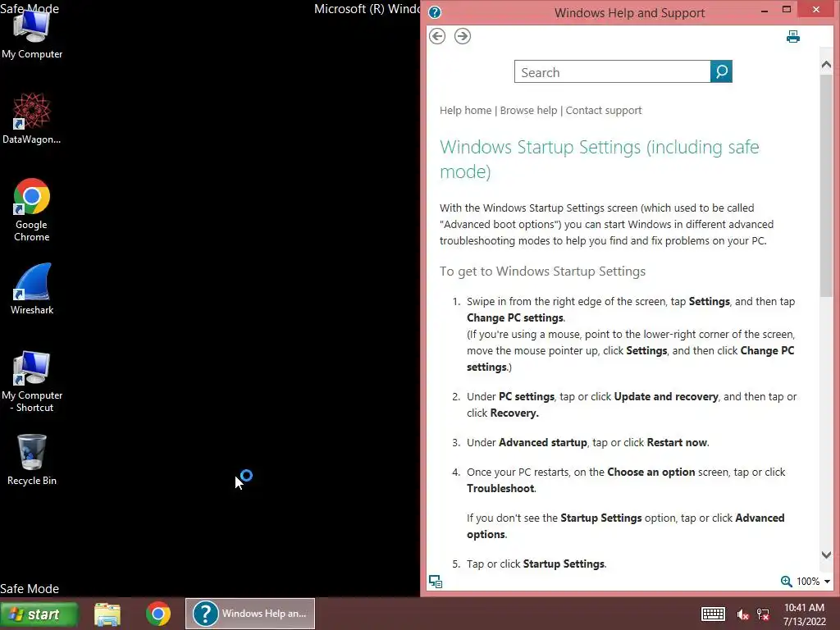840x630 pixels.
Task: Click the magnifier search button
Action: pyautogui.click(x=721, y=71)
